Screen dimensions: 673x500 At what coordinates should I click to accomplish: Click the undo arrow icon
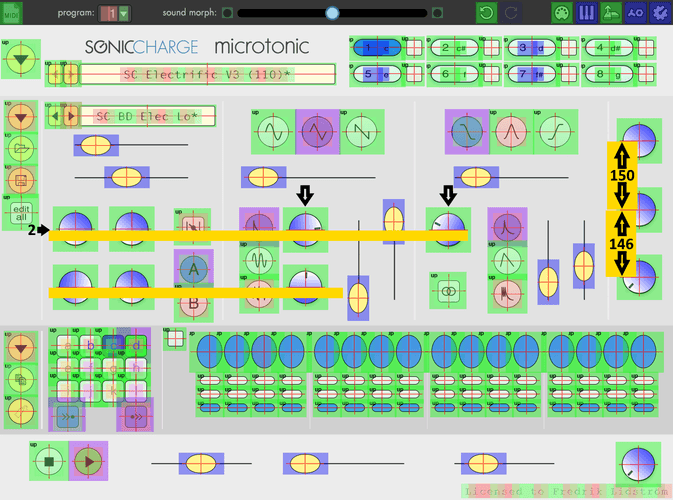click(487, 13)
